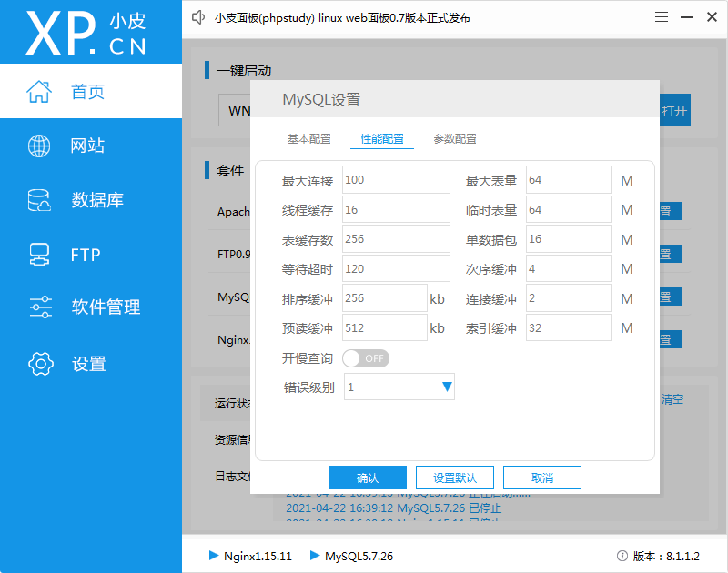The width and height of the screenshot is (728, 573).
Task: Click the 最大连接 input showing 100
Action: 396,180
